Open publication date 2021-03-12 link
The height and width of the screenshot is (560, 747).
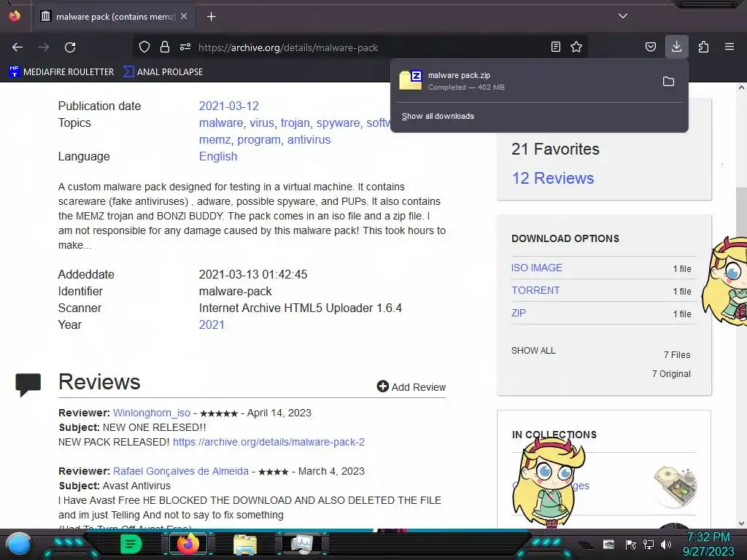tap(228, 106)
